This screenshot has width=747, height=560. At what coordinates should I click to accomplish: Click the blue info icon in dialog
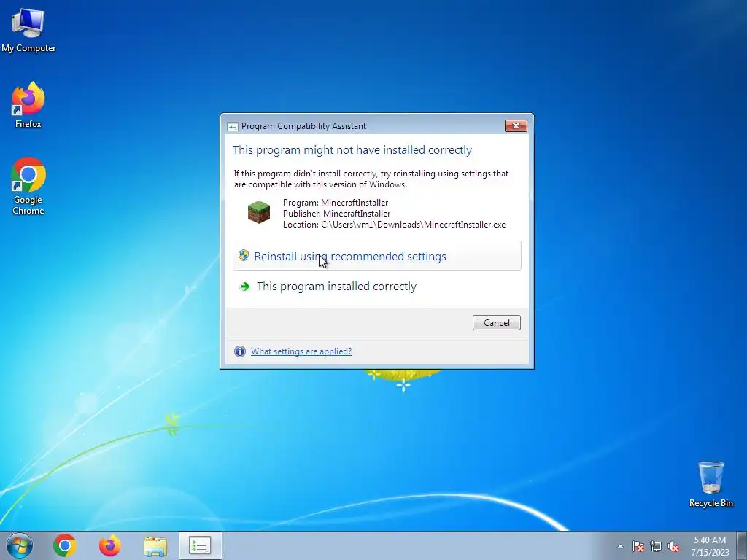click(x=239, y=351)
